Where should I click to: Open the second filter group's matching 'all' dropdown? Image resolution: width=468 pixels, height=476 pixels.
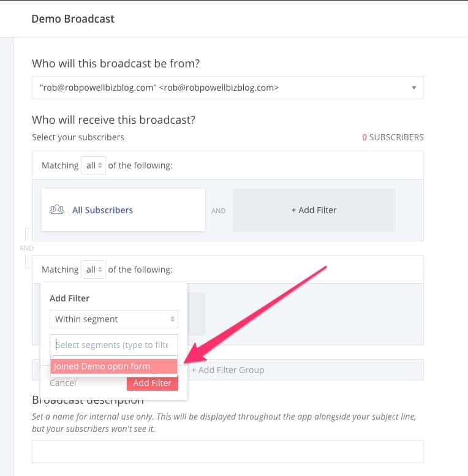click(93, 270)
